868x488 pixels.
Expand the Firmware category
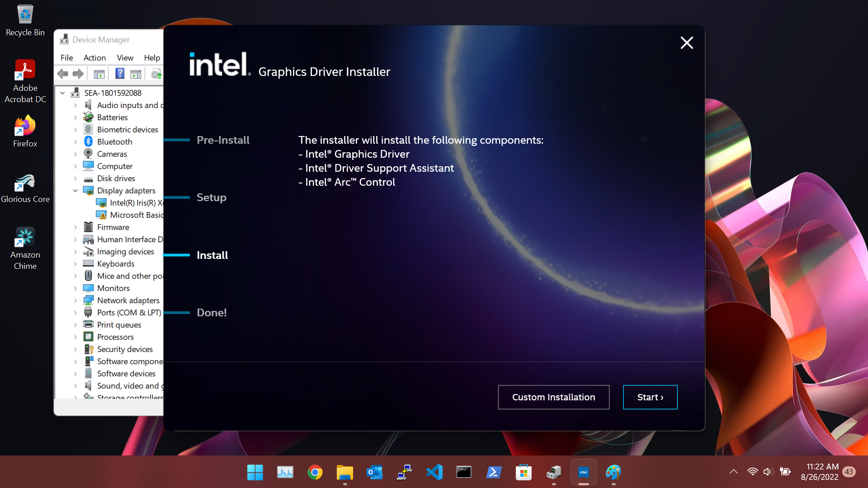click(75, 227)
